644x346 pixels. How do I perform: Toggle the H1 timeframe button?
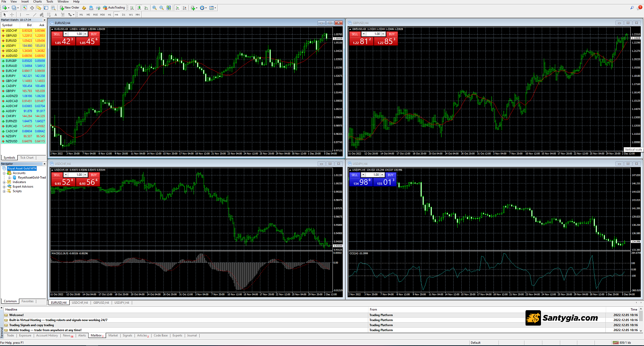pos(109,14)
